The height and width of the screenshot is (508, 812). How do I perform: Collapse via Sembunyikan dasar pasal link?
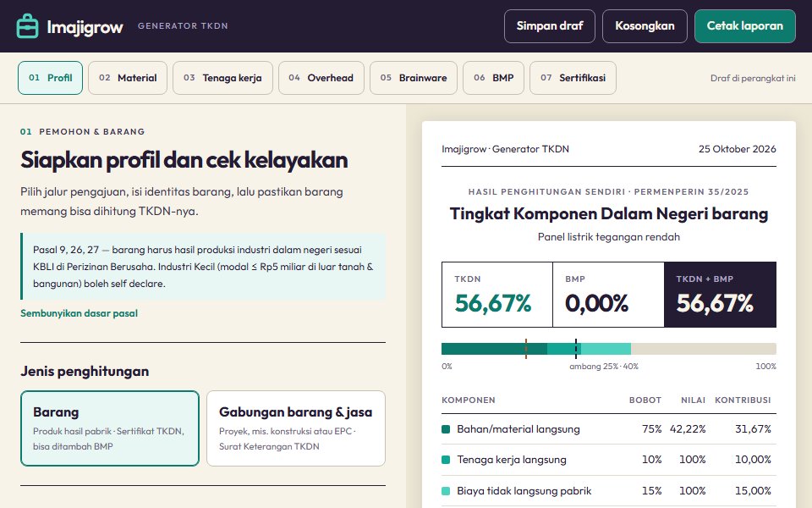[x=79, y=313]
